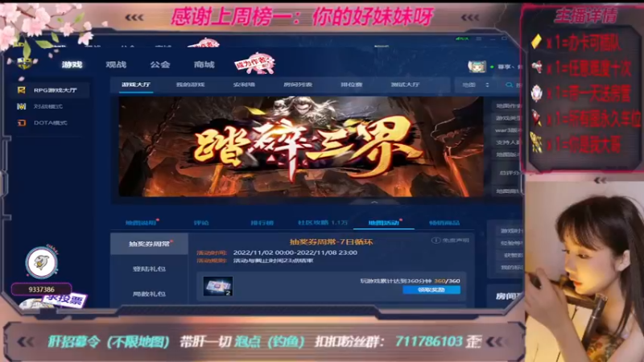Select 局数礼包 in the activity list
Screen dimensions: 644x362
pos(149,294)
